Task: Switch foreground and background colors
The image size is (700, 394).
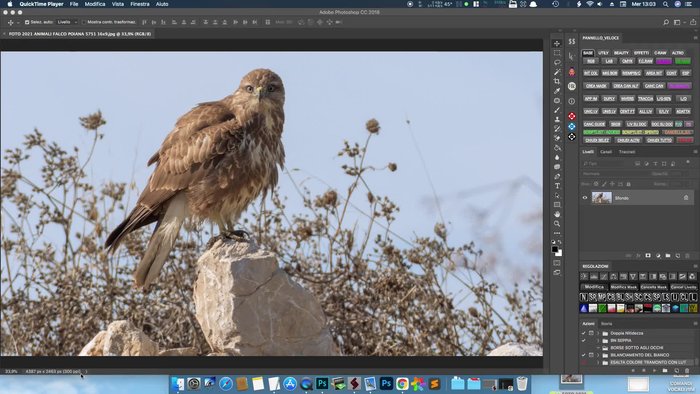Action: click(x=560, y=242)
